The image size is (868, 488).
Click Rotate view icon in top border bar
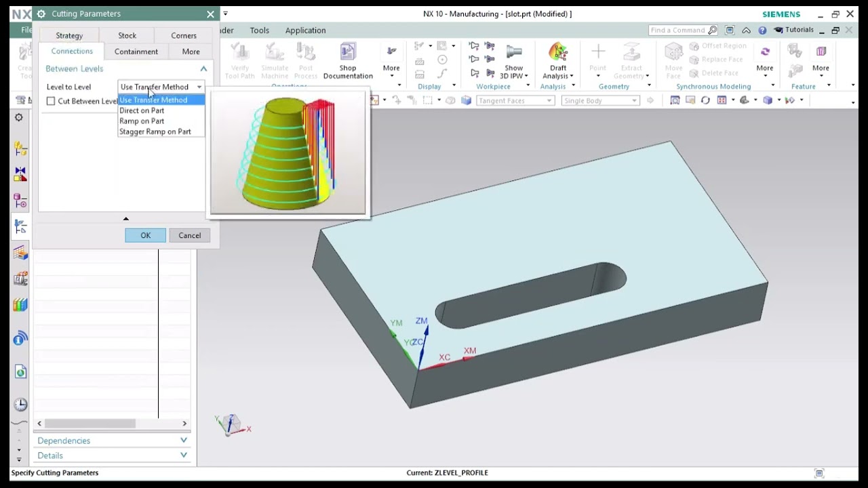tap(705, 100)
